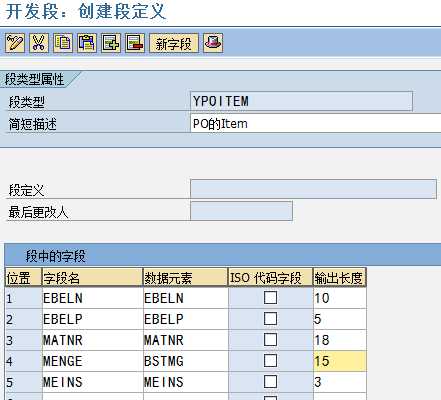Select row position 2
This screenshot has height=400, width=441.
click(23, 319)
